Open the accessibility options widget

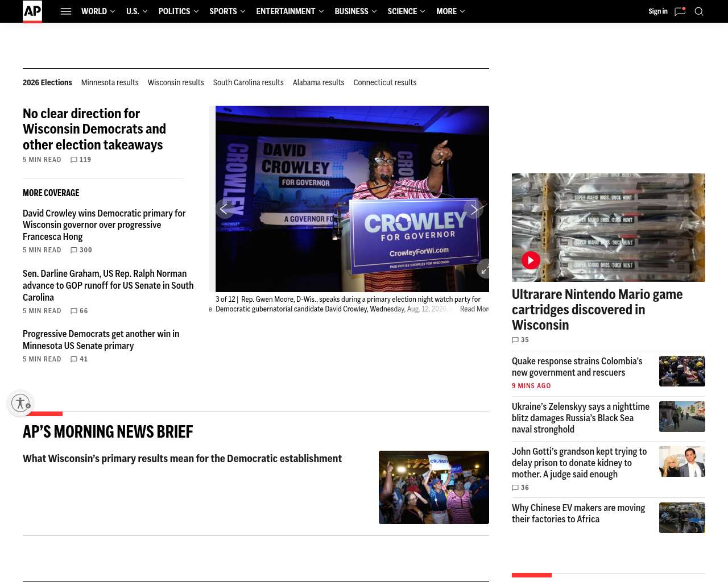pyautogui.click(x=20, y=403)
